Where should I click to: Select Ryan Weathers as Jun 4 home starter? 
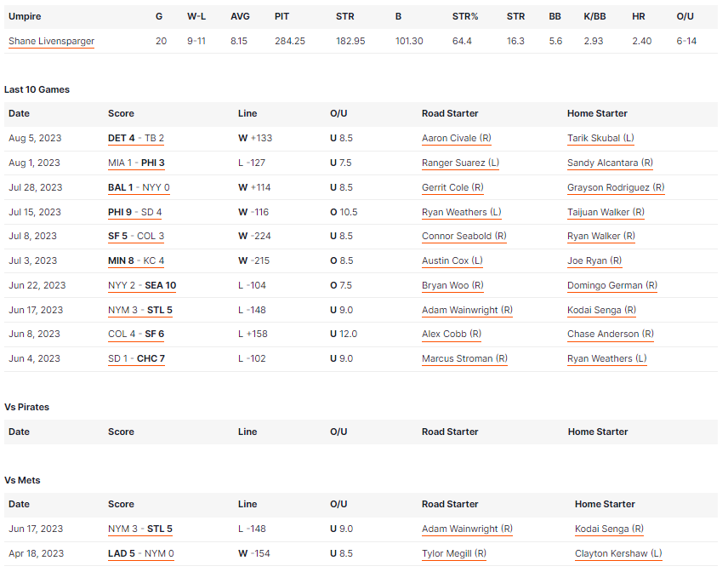point(607,358)
